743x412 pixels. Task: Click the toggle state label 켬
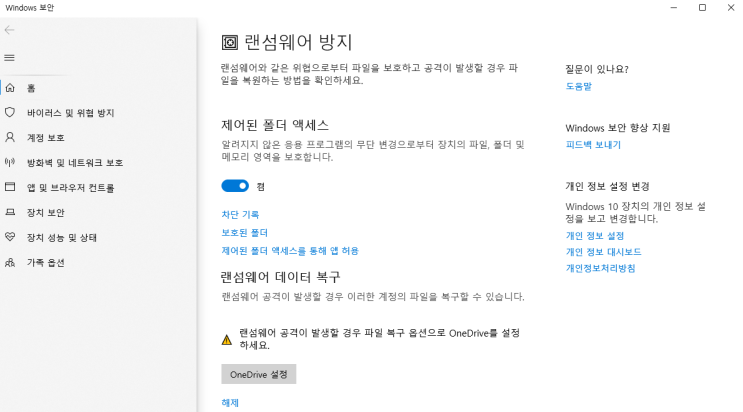point(261,187)
